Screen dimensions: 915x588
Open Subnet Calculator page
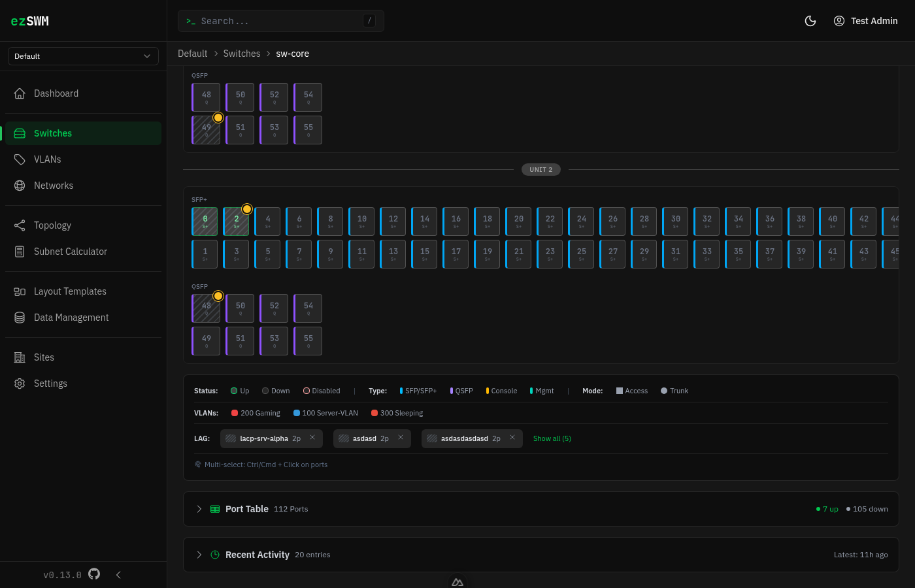pos(83,252)
